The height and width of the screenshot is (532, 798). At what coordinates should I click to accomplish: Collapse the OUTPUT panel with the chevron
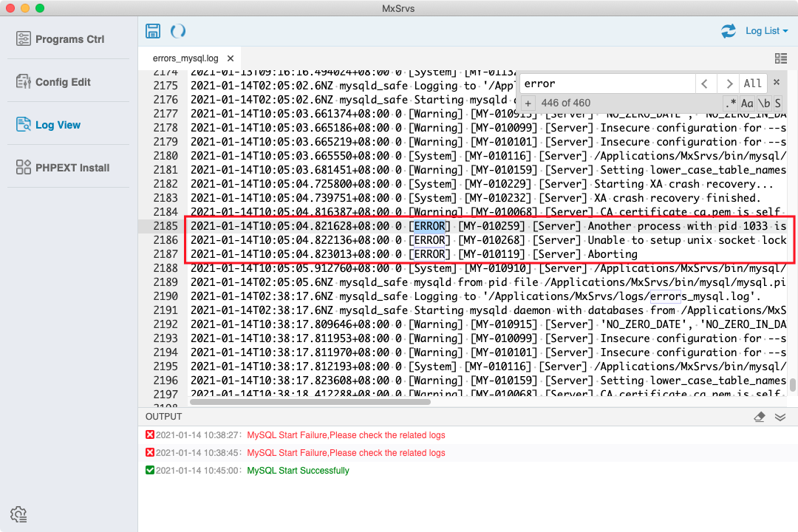[780, 416]
